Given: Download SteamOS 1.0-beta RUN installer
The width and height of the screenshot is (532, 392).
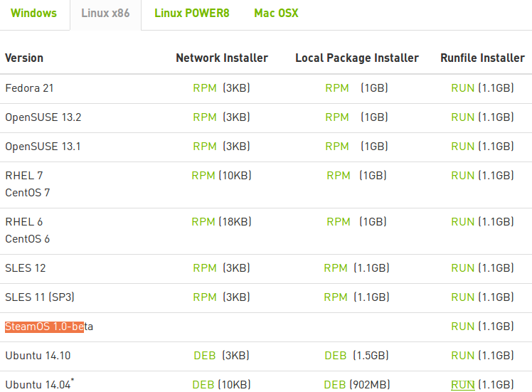Looking at the screenshot, I should (x=463, y=327).
